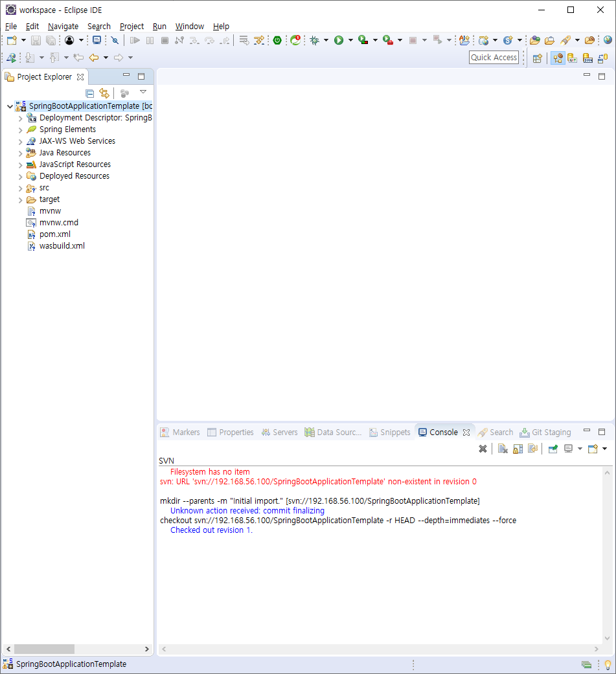Switch to the Git perspective
This screenshot has width=616, height=674.
tap(572, 58)
